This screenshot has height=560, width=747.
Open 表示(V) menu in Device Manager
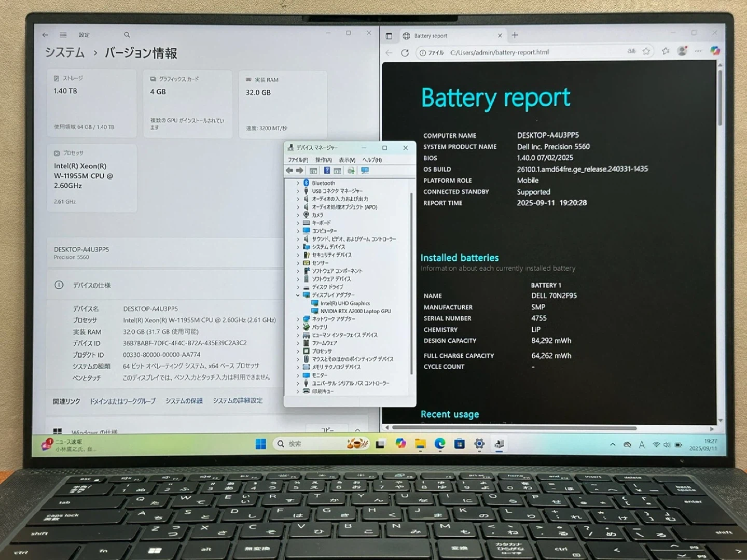pos(348,160)
